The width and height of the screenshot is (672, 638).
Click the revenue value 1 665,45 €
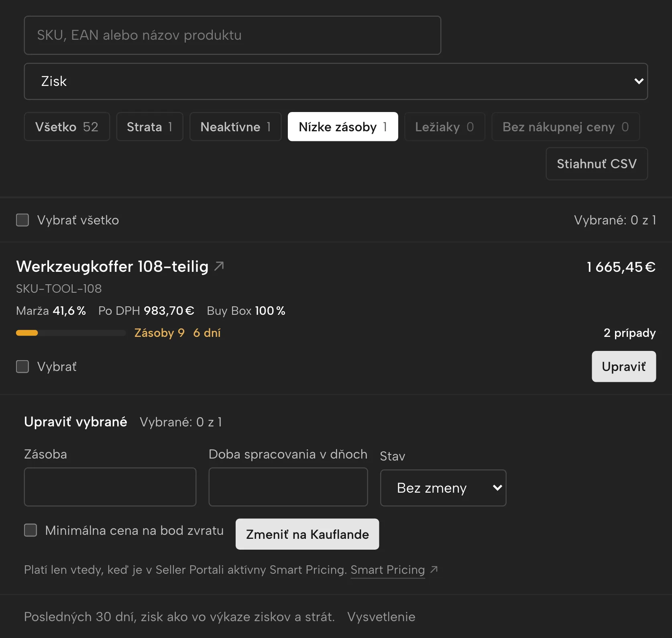coord(621,267)
